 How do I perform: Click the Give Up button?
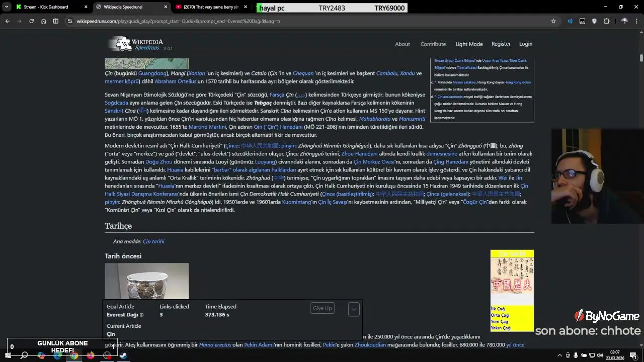pyautogui.click(x=323, y=308)
